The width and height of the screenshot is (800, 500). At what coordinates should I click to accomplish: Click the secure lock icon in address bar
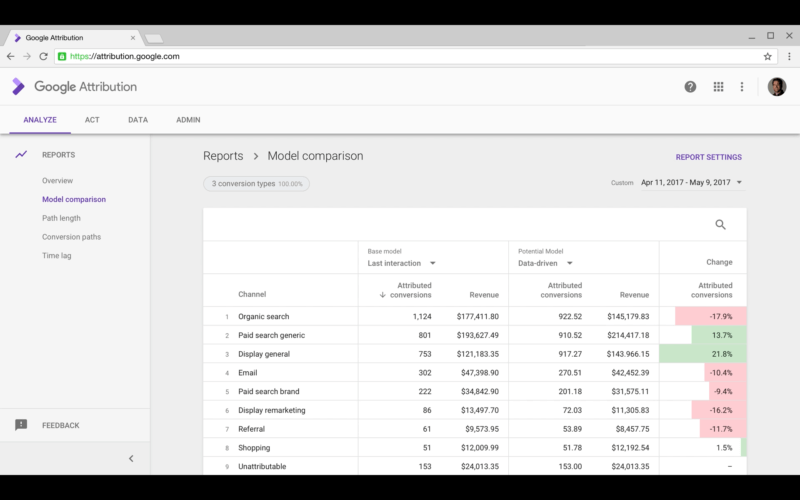pos(62,57)
